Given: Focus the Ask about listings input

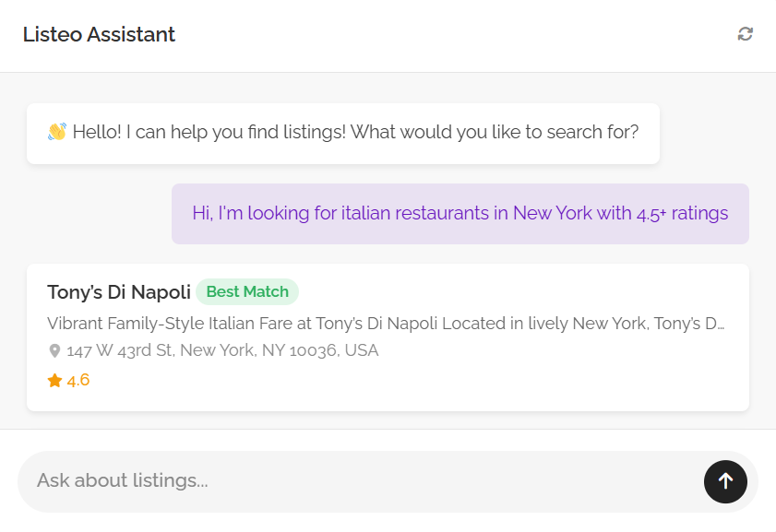Looking at the screenshot, I should tap(360, 480).
